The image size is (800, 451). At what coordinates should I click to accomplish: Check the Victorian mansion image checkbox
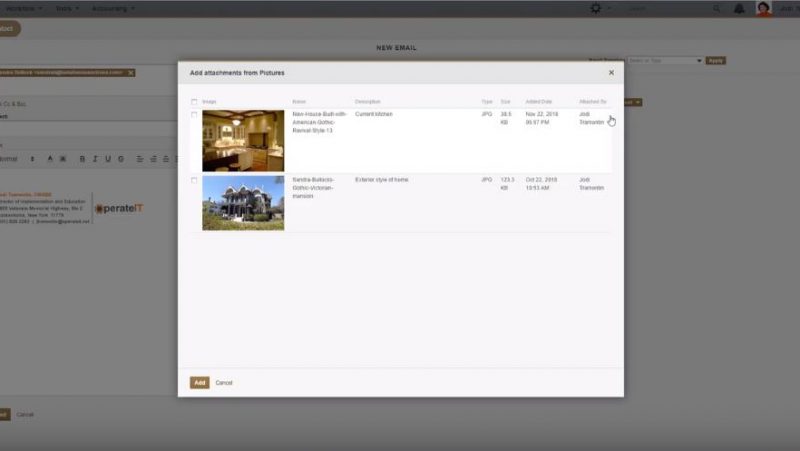[194, 180]
